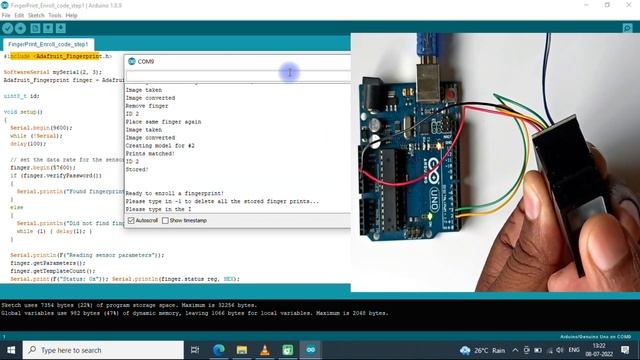Click the meet-now camera icon in system tray

[x=527, y=350]
